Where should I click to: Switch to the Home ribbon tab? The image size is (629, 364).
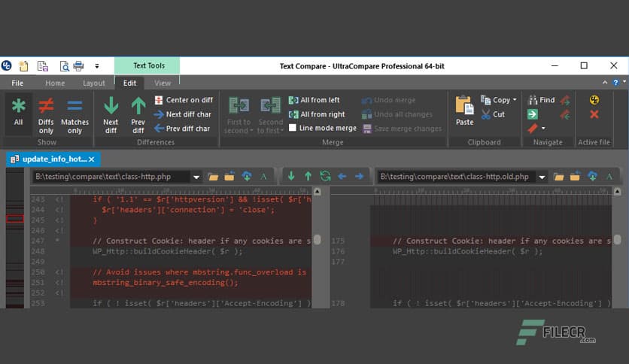tap(55, 83)
